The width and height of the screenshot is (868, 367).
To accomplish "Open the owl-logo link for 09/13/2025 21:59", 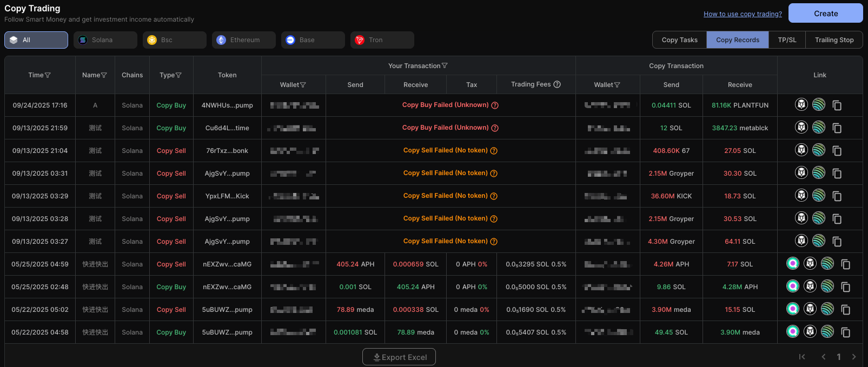I will coord(801,127).
